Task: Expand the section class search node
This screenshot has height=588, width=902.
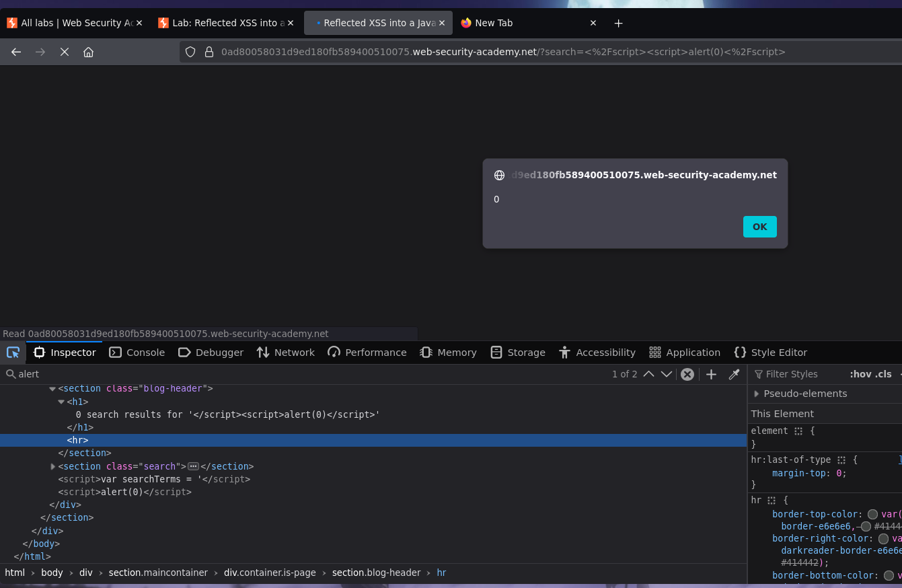Action: pyautogui.click(x=52, y=466)
